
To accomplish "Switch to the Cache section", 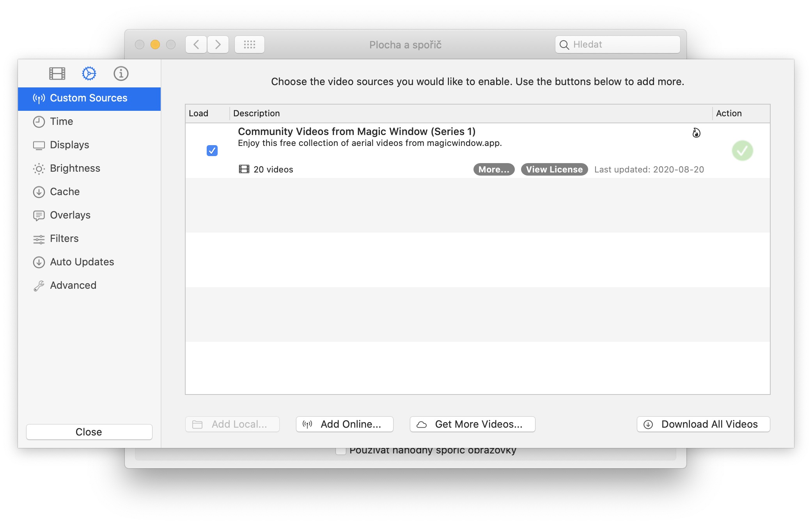I will click(x=65, y=192).
